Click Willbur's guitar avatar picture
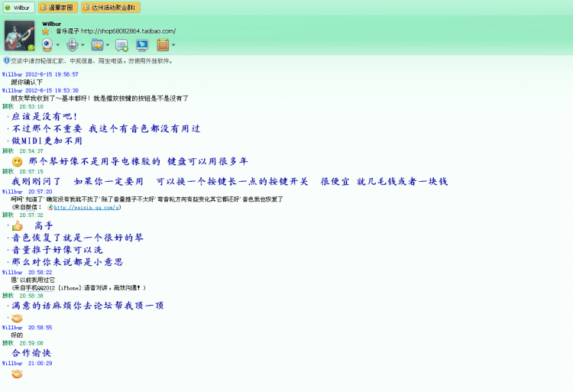The width and height of the screenshot is (573, 392). click(x=19, y=35)
